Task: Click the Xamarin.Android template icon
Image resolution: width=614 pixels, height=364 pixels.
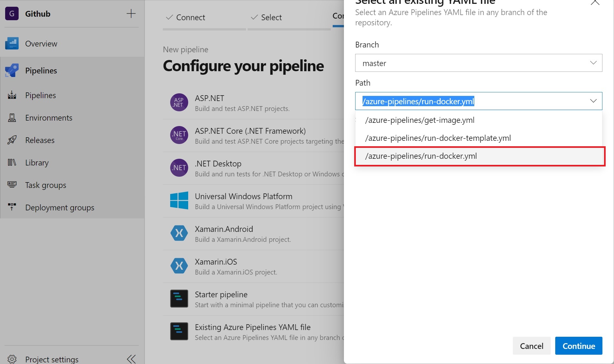Action: click(179, 233)
